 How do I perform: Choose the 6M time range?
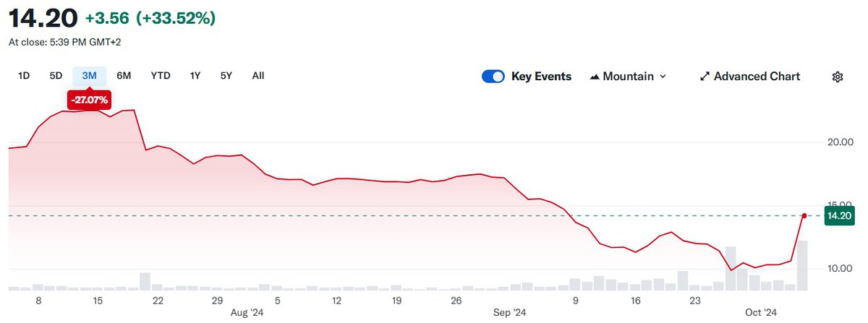pyautogui.click(x=124, y=76)
